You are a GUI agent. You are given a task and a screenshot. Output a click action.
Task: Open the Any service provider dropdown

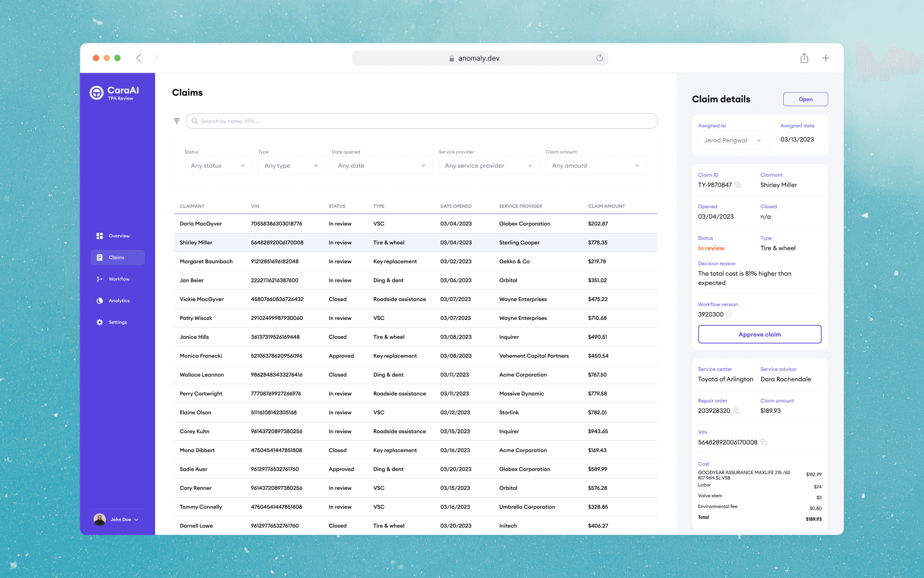click(489, 166)
